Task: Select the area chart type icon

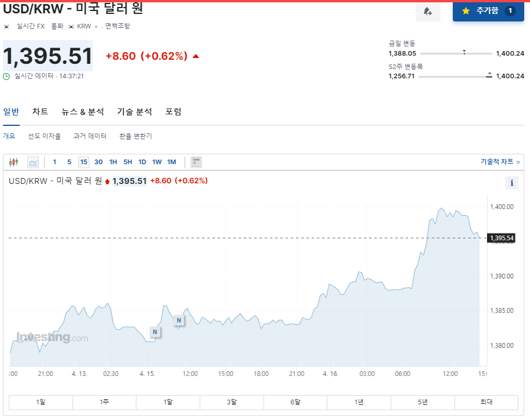Action: 33,162
